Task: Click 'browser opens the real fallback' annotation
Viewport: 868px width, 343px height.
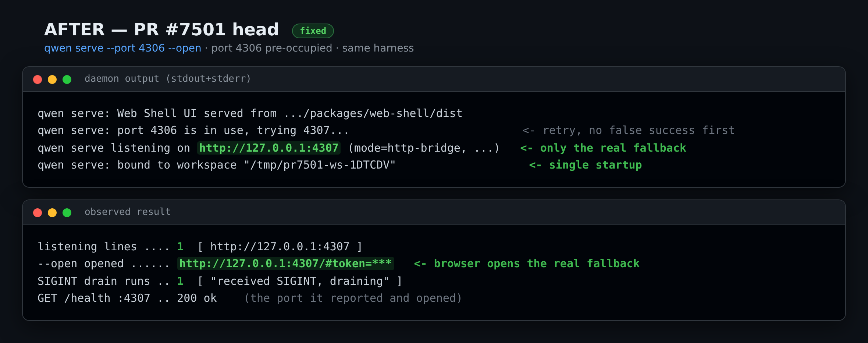Action: 527,264
